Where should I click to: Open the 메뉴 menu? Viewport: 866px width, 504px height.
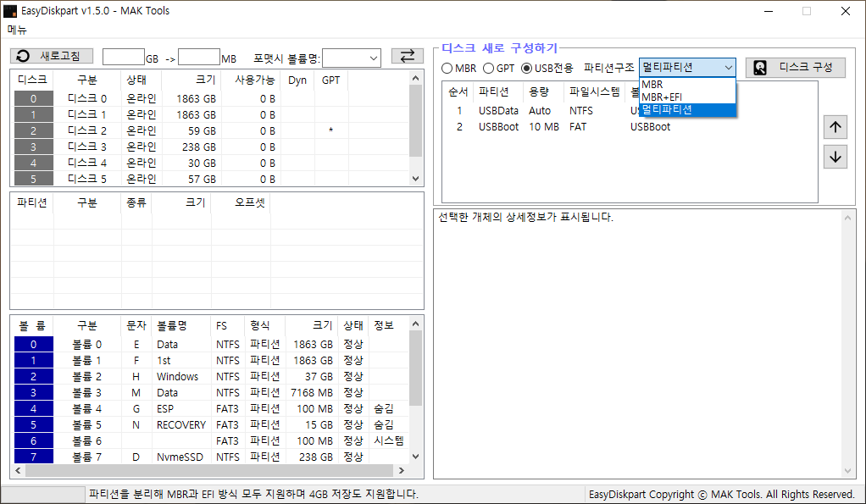pos(17,30)
